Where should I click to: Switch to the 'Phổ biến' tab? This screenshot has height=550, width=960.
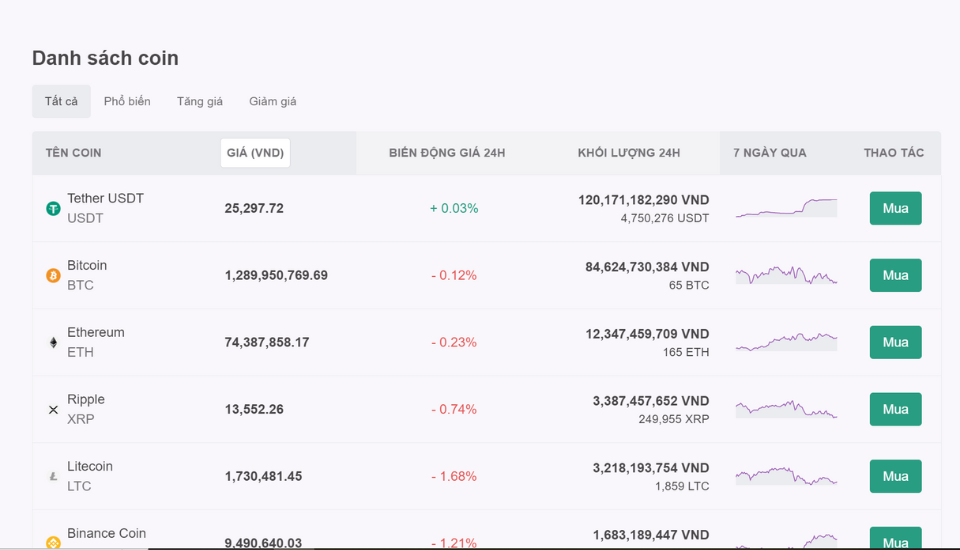pyautogui.click(x=127, y=101)
